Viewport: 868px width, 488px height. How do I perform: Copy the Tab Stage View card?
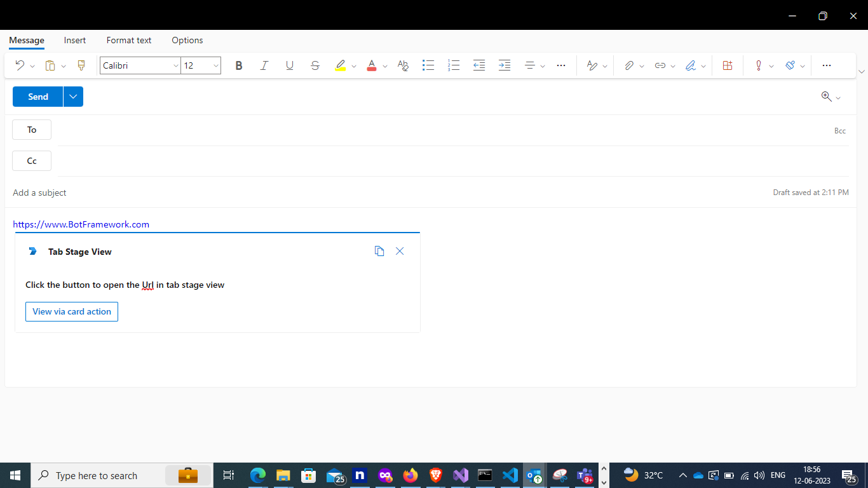[379, 251]
